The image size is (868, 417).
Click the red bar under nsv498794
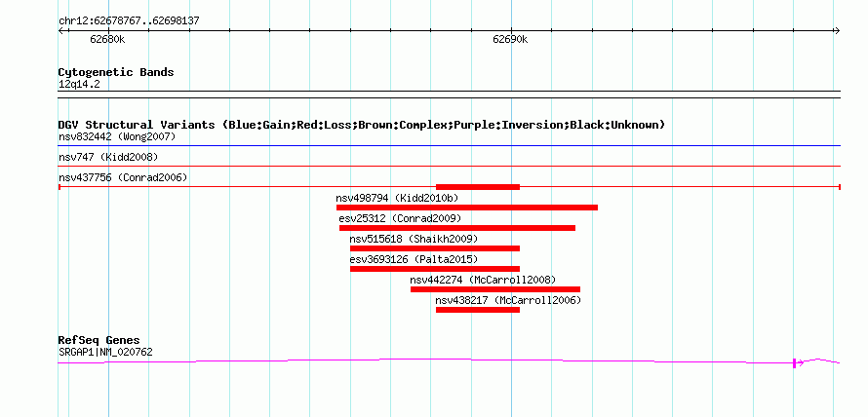[467, 208]
